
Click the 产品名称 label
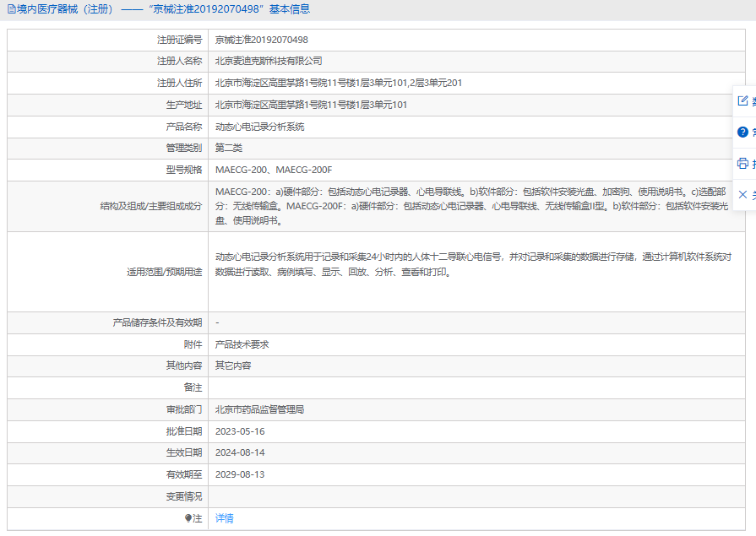[x=183, y=127]
